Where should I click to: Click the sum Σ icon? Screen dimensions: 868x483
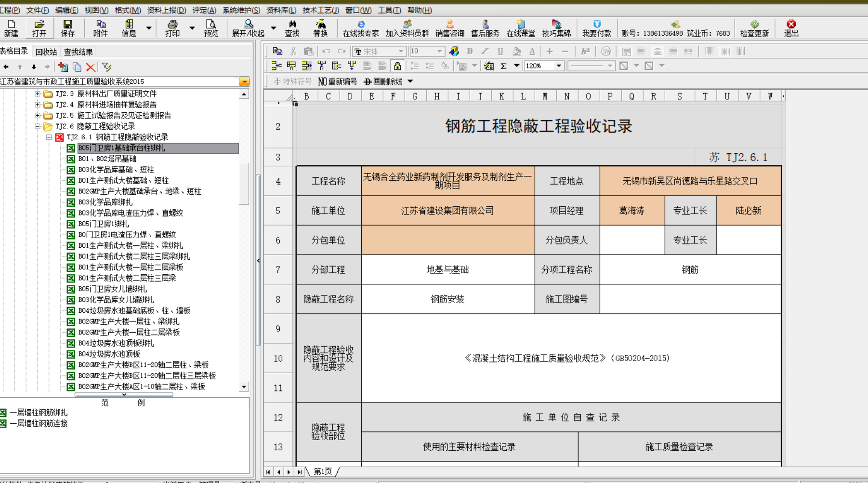tap(503, 66)
